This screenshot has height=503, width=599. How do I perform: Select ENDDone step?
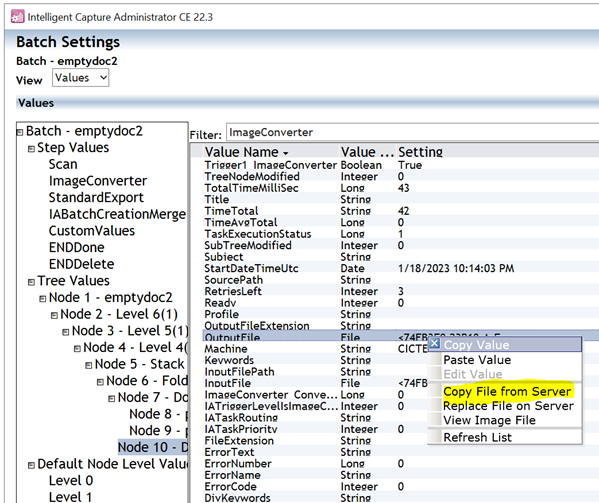coord(76,247)
